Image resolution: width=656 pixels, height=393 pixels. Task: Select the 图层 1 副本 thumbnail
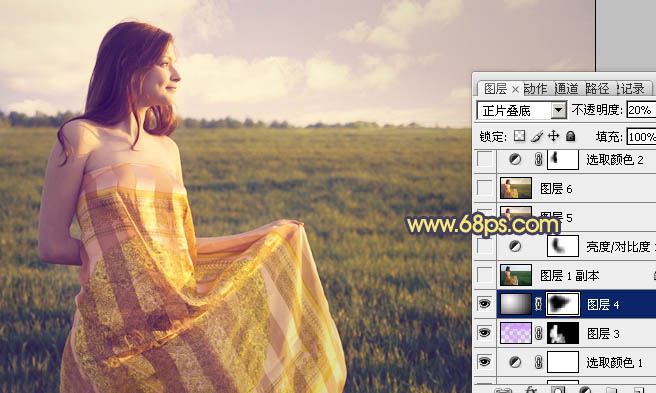point(516,275)
